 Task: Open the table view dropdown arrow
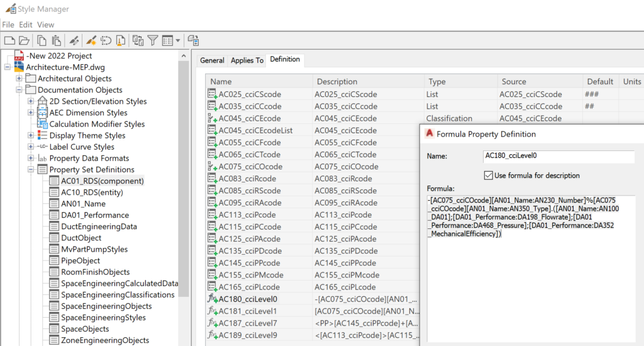[178, 41]
